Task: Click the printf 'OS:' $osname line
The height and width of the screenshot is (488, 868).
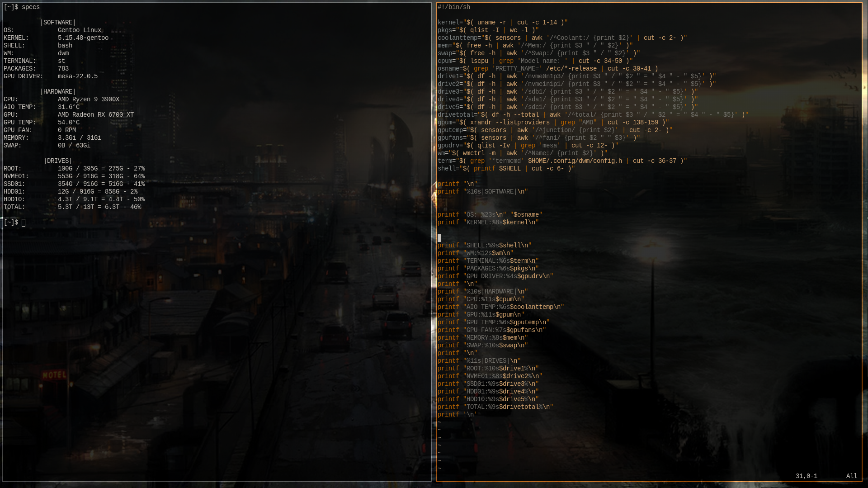Action: (490, 215)
